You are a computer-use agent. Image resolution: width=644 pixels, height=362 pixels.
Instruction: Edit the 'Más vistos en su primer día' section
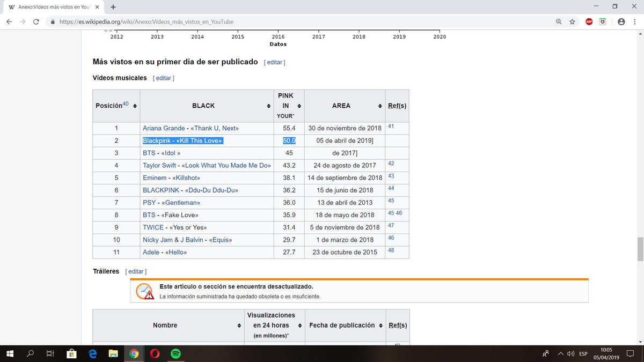pos(274,62)
